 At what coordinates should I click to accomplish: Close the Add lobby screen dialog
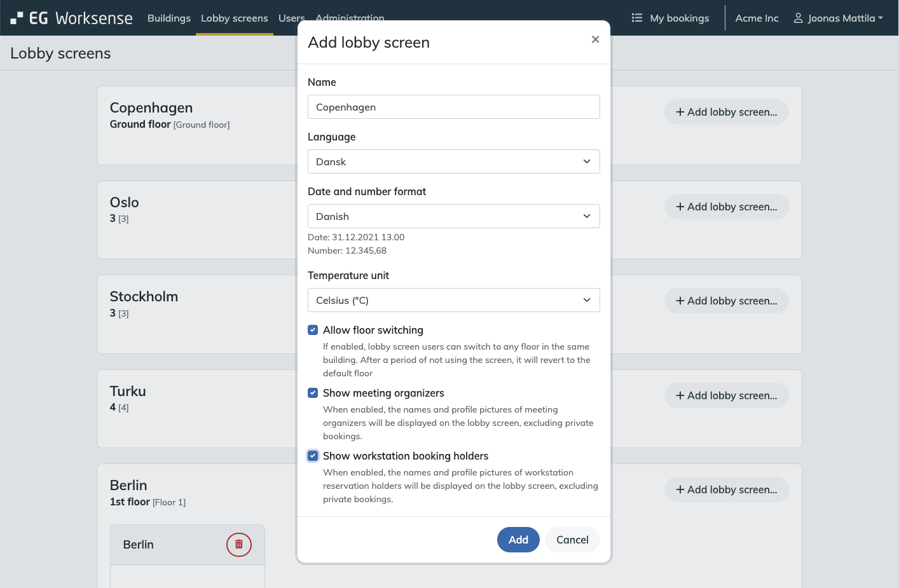point(595,39)
